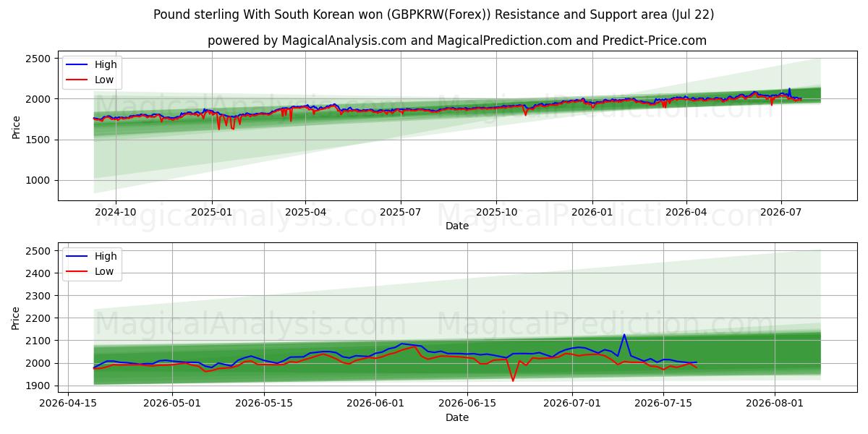
Task: Click the 2100 price label on bottom chart
Action: pos(39,341)
